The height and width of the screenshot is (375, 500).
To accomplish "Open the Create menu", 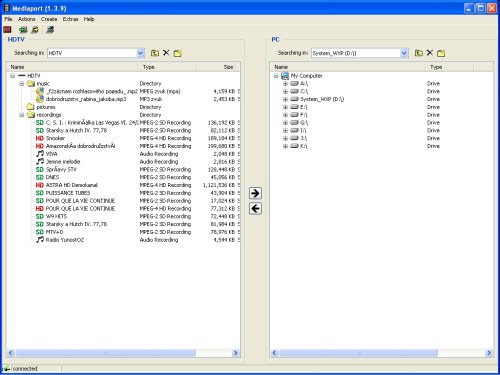I will coord(49,19).
